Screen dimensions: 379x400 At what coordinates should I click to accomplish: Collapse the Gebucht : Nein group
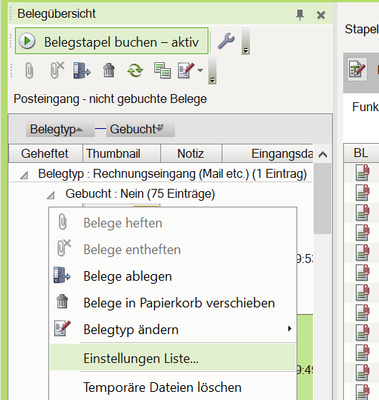click(x=51, y=195)
